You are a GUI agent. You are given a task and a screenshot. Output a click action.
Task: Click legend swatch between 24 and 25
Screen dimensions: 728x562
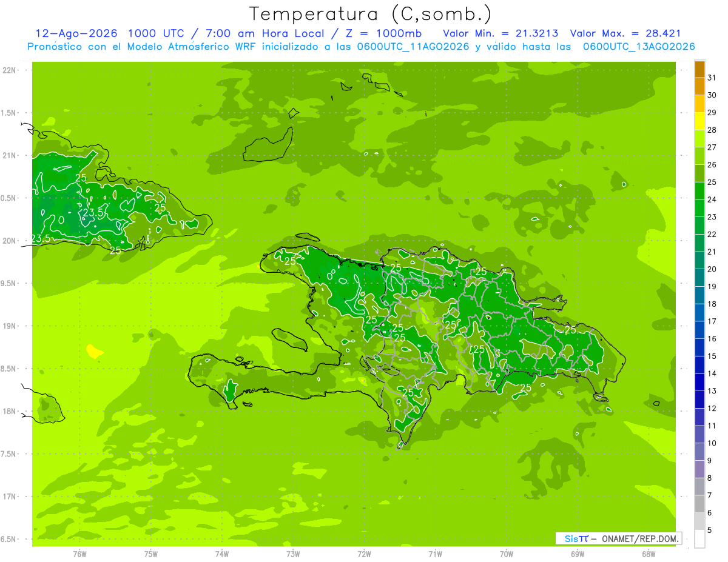coord(699,191)
